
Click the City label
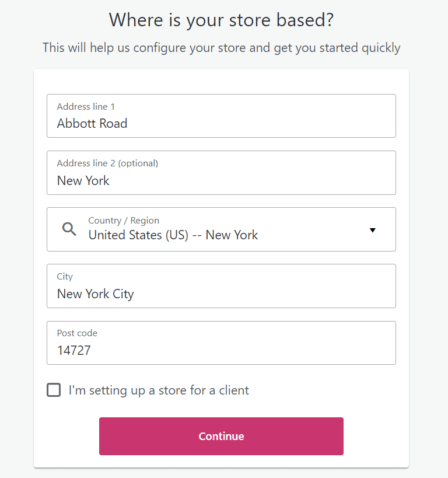pyautogui.click(x=65, y=277)
